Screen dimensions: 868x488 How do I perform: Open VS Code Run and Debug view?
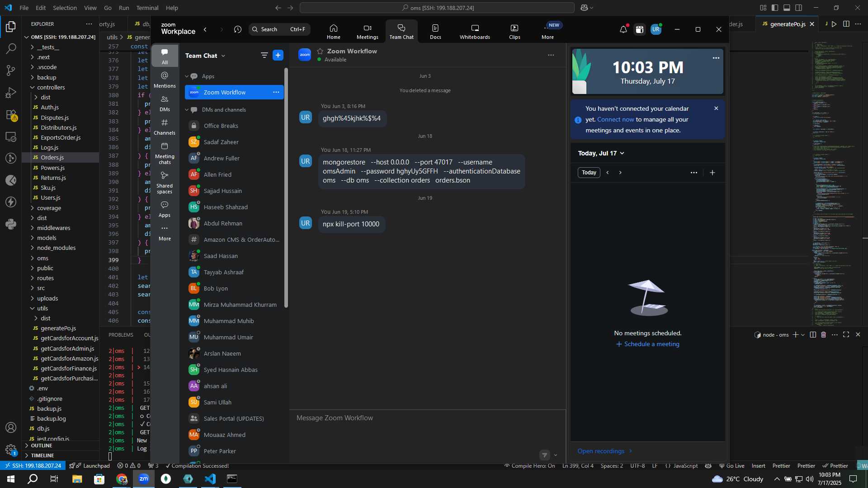pos(11,93)
